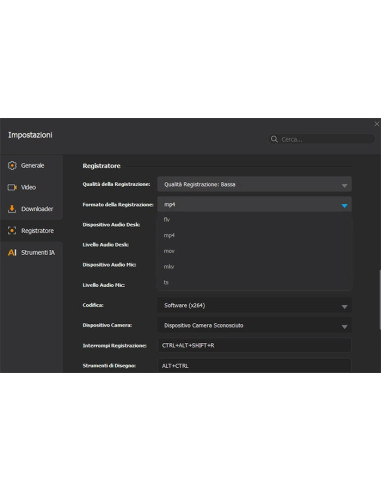Image resolution: width=381 pixels, height=492 pixels.
Task: Open the Strumenti IA section
Action: tap(31, 252)
